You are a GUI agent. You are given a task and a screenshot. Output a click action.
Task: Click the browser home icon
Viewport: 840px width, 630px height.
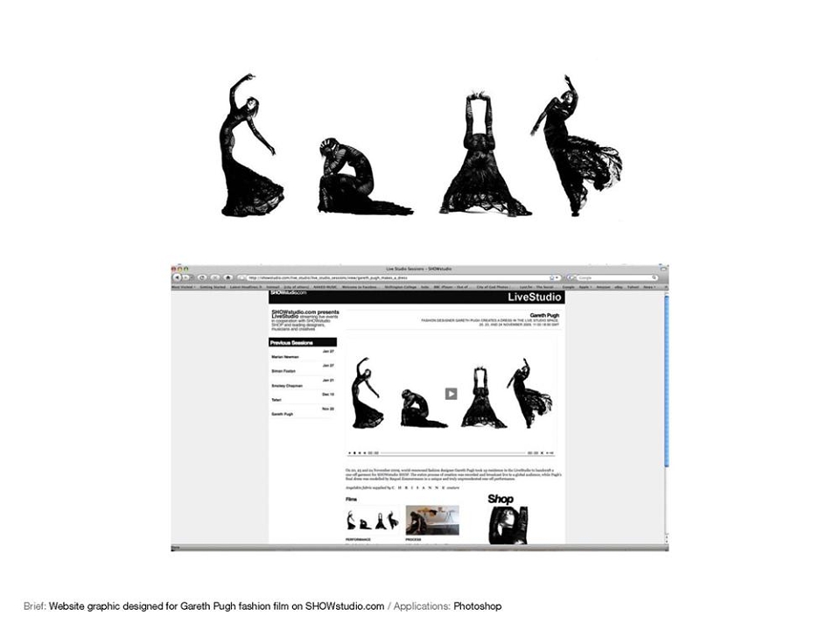tap(227, 277)
